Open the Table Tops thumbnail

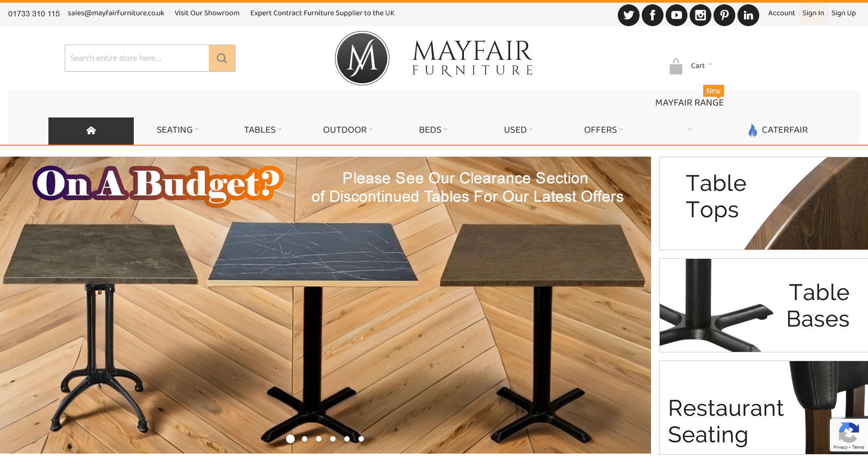tap(764, 203)
